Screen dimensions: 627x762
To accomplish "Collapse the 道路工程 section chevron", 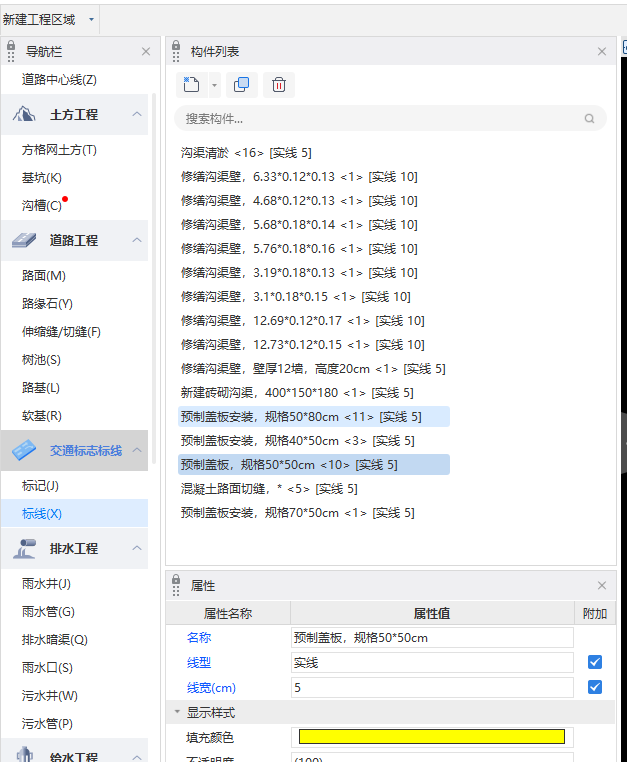I will pos(137,240).
